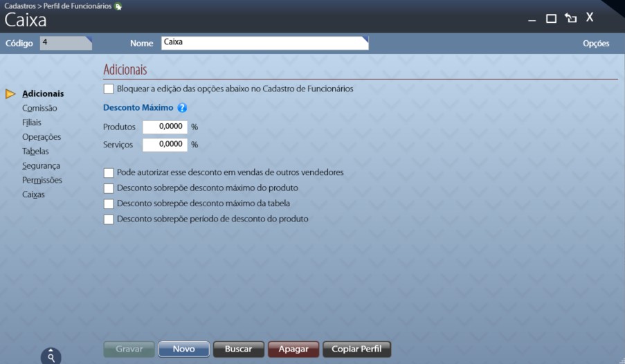The height and width of the screenshot is (364, 625).
Task: Click the Nome text field
Action: coord(264,43)
